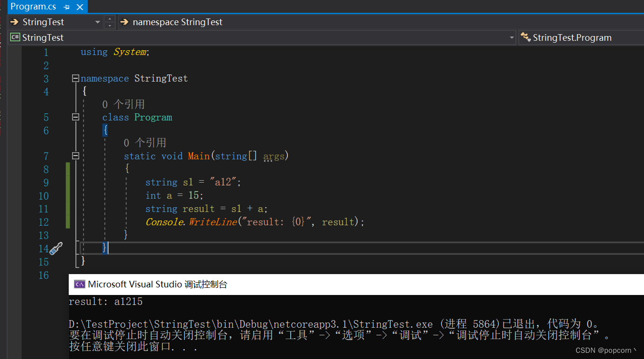The image size is (644, 359).
Task: Open the C# StringTest project dropdown
Action: [x=512, y=37]
